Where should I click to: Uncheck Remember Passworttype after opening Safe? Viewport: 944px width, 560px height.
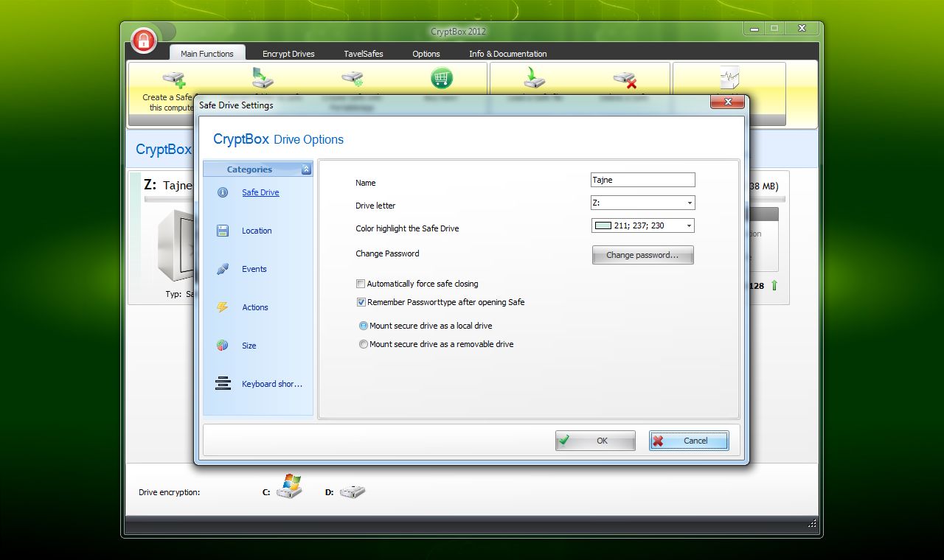[x=361, y=302]
